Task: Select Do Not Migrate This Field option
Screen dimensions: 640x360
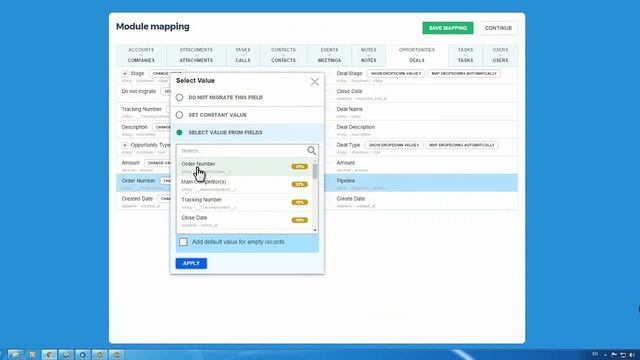Action: [179, 98]
